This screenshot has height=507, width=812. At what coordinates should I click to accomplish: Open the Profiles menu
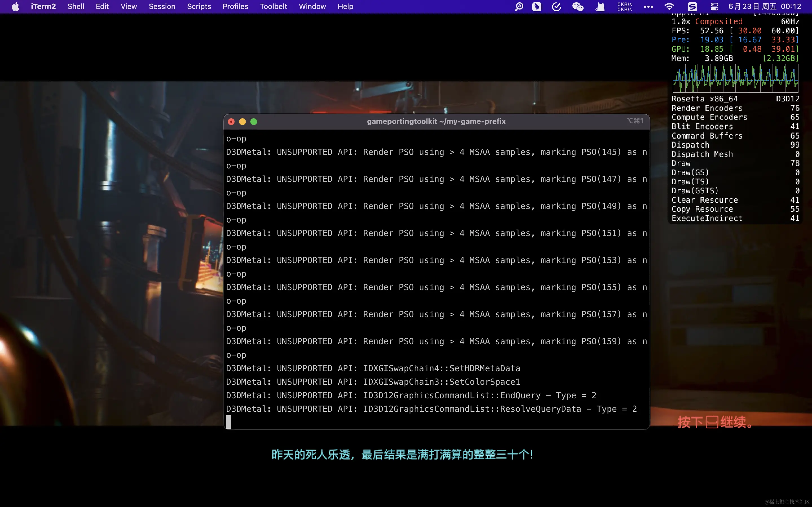pyautogui.click(x=235, y=6)
